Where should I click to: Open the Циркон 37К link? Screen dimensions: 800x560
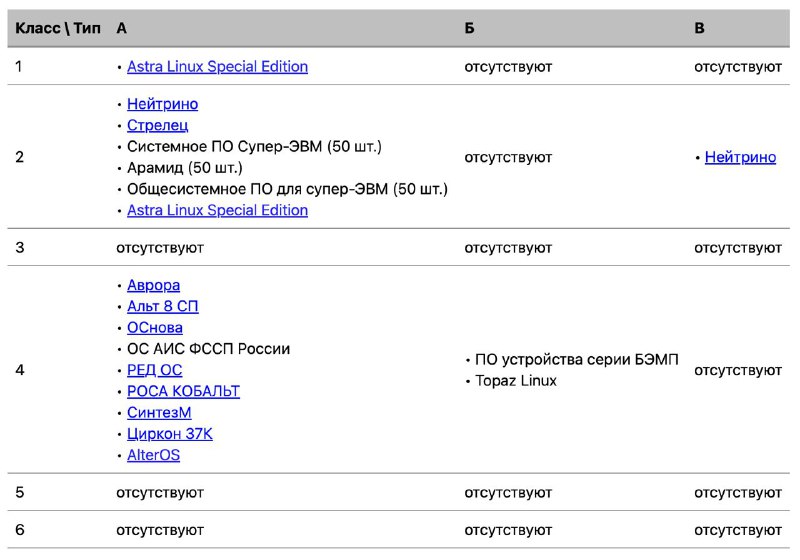(169, 434)
